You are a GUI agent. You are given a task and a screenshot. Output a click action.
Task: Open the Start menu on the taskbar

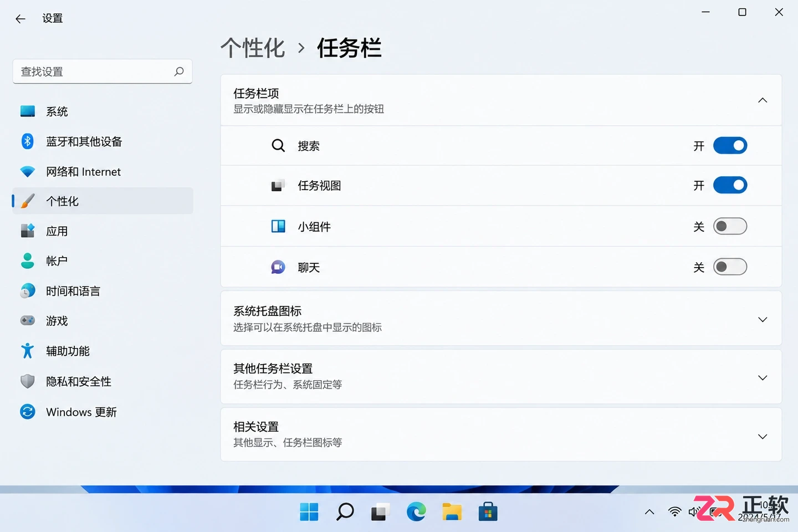309,512
